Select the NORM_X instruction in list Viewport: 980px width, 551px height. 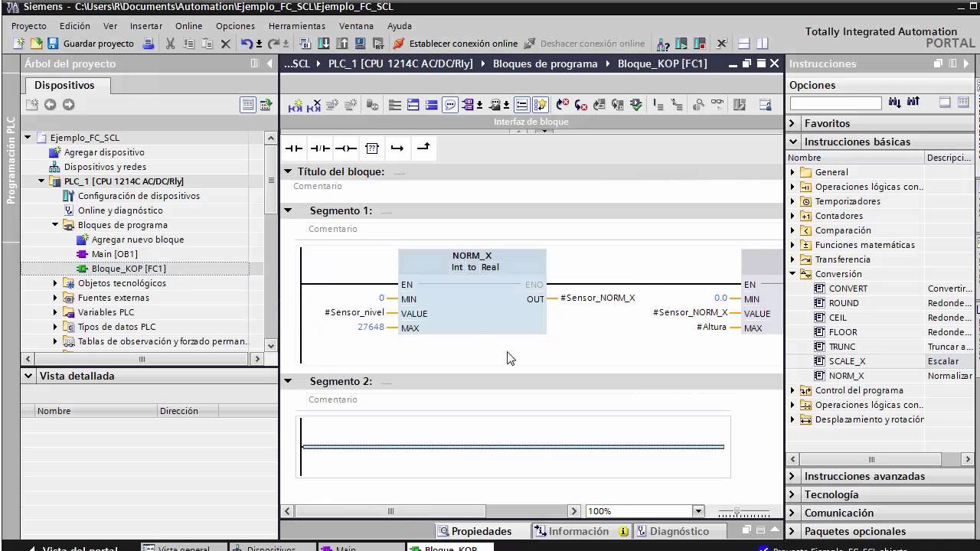846,376
